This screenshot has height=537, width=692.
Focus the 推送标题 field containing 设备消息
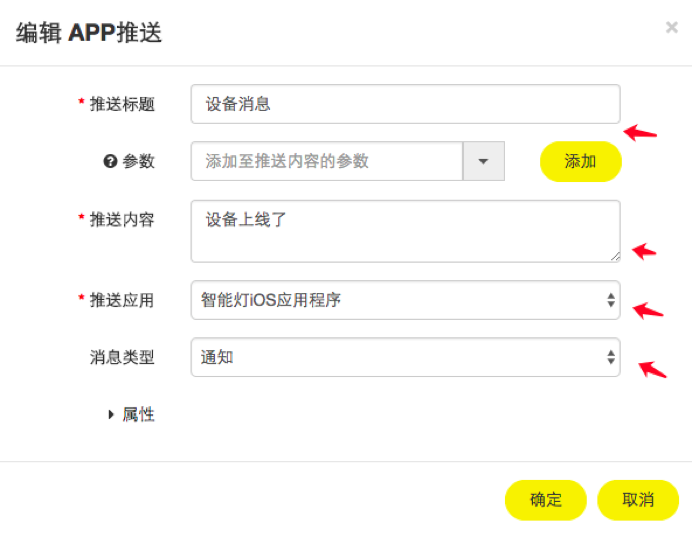tap(405, 104)
